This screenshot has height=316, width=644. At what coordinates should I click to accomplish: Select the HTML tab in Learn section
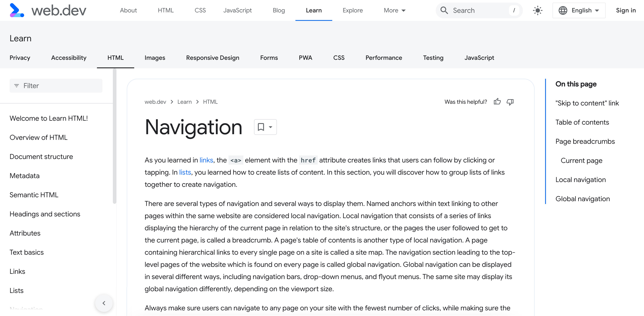115,57
